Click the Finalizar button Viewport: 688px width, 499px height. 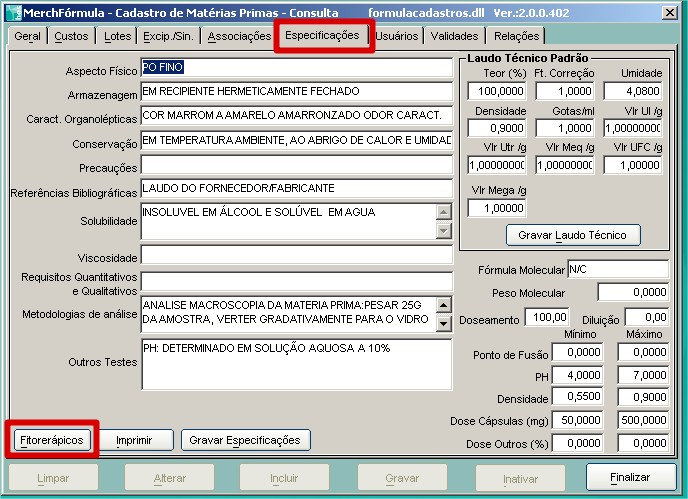(631, 478)
